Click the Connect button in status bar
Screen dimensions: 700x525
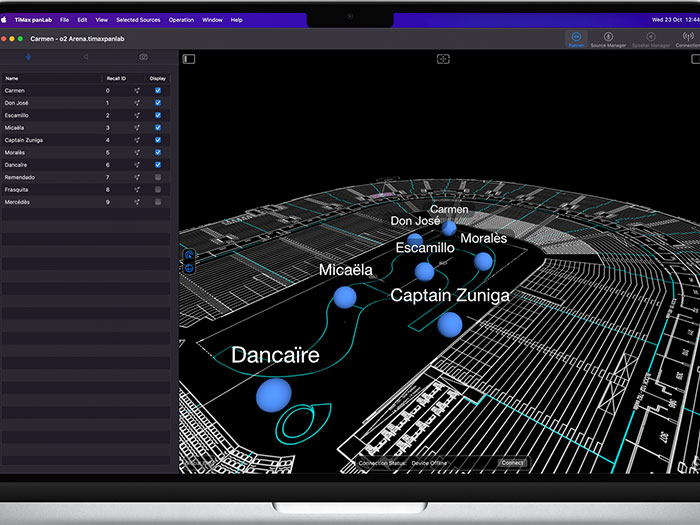coord(512,463)
